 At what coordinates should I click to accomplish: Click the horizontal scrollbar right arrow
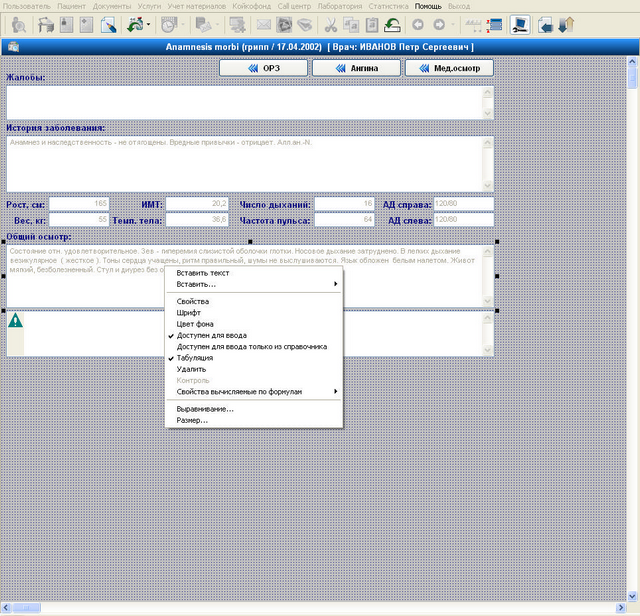tap(621, 607)
